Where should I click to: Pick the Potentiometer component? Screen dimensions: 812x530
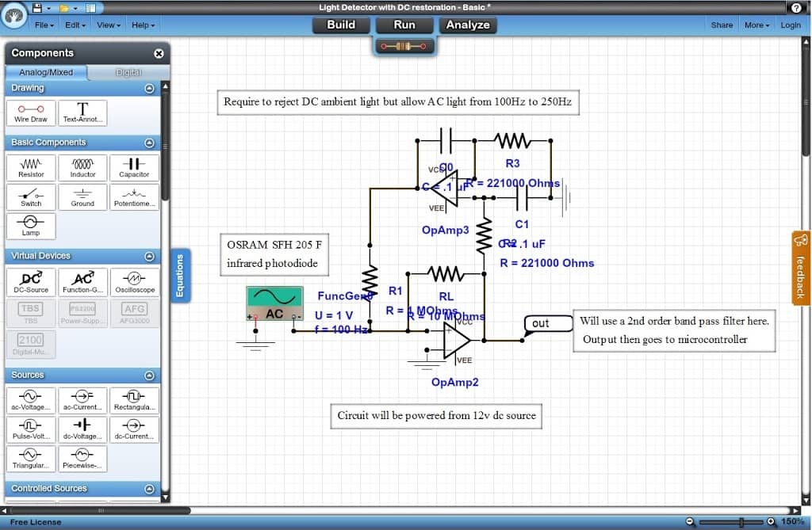pyautogui.click(x=134, y=197)
